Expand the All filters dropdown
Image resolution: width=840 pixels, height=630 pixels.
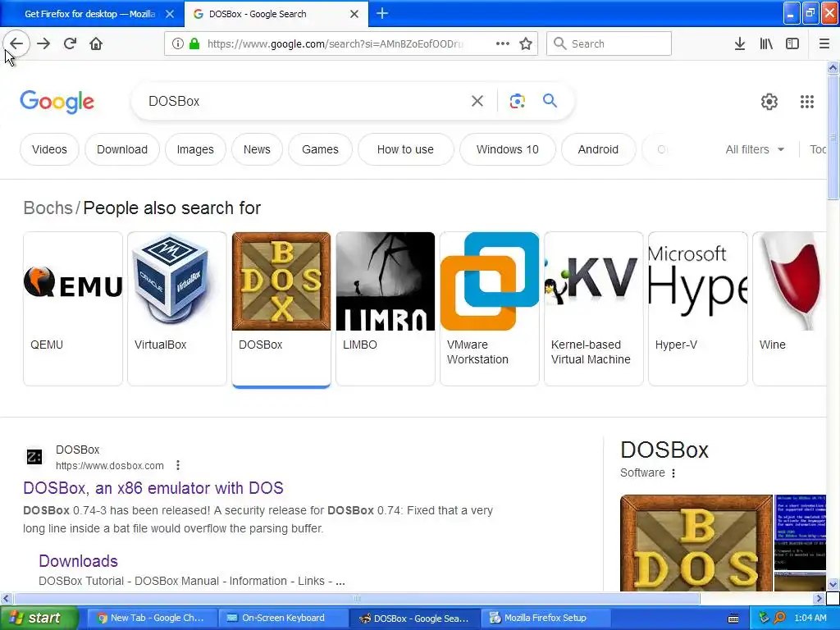pos(755,149)
